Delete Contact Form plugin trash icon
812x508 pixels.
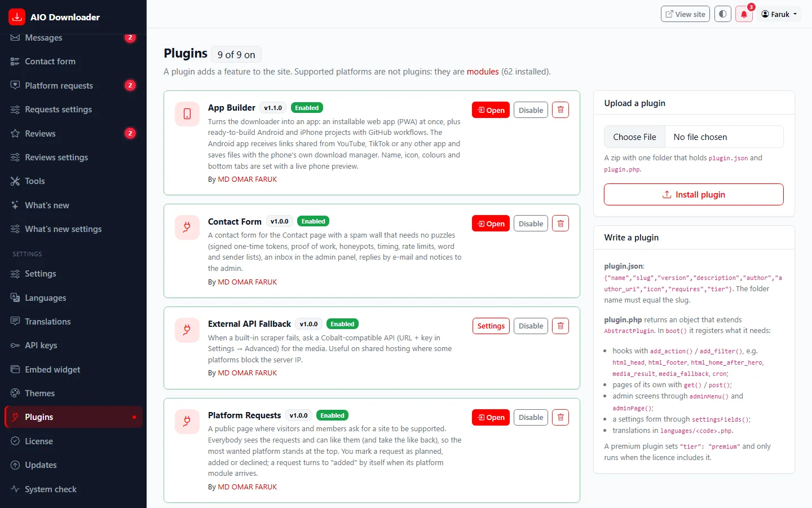point(561,224)
